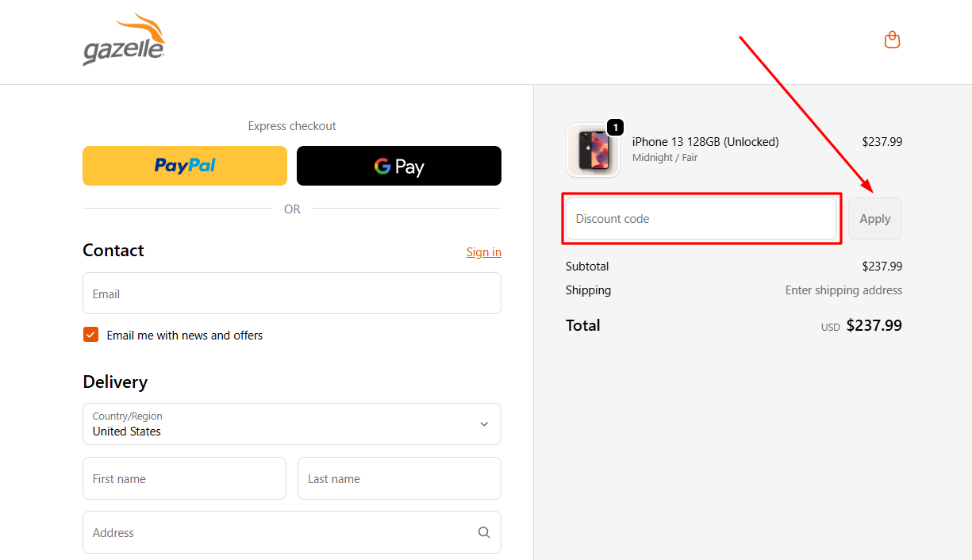Click the Delivery heading
Image resolution: width=972 pixels, height=560 pixels.
(x=115, y=382)
